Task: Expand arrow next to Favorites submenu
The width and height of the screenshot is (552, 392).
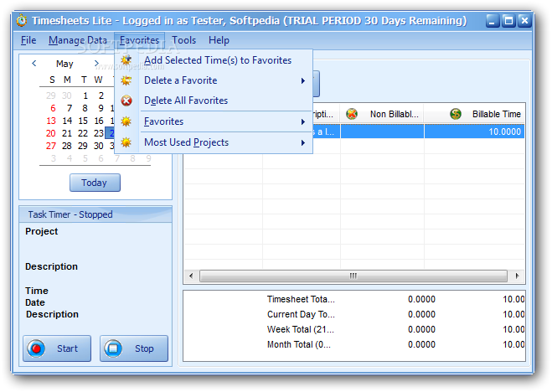Action: [x=302, y=122]
